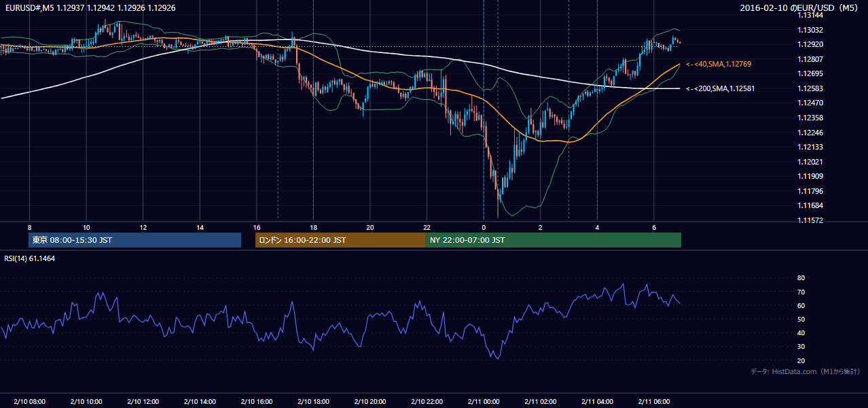The image size is (868, 408).
Task: Click hour 12 label under price chart
Action: point(143,227)
